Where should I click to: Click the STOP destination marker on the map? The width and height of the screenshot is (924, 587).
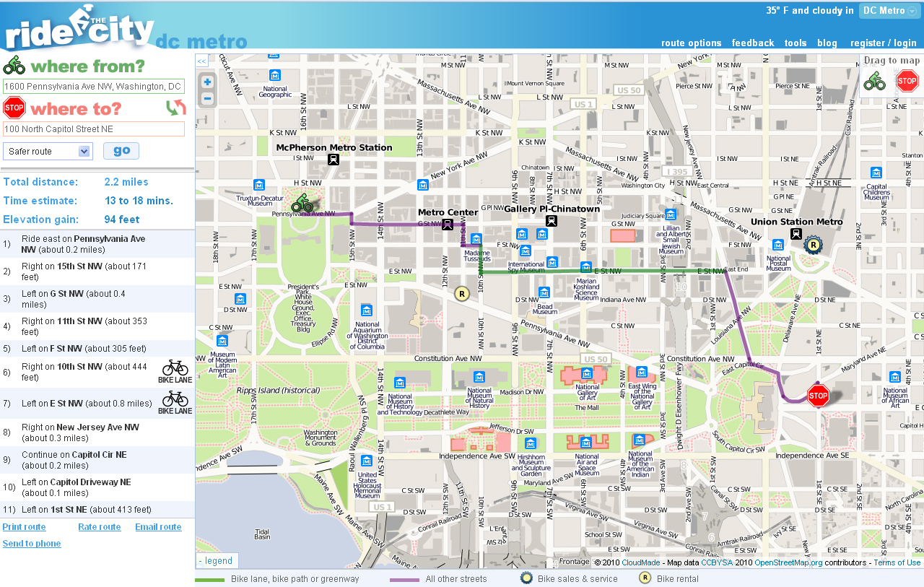(819, 395)
